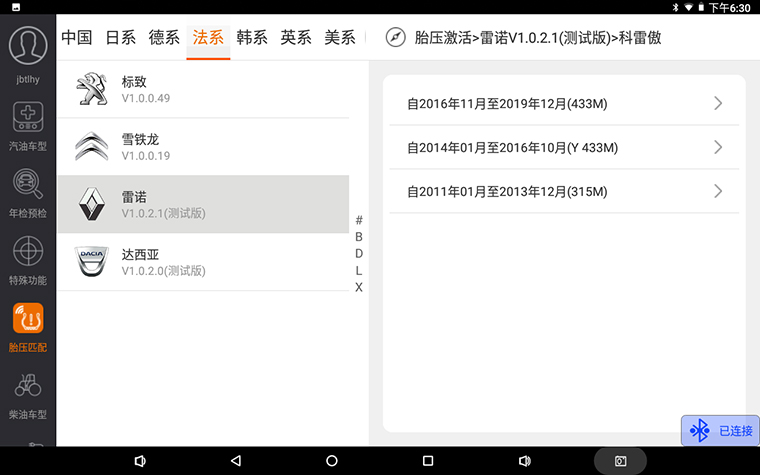Viewport: 760px width, 475px height.
Task: Select 胎压匹配 tire pressure matching
Action: point(28,328)
